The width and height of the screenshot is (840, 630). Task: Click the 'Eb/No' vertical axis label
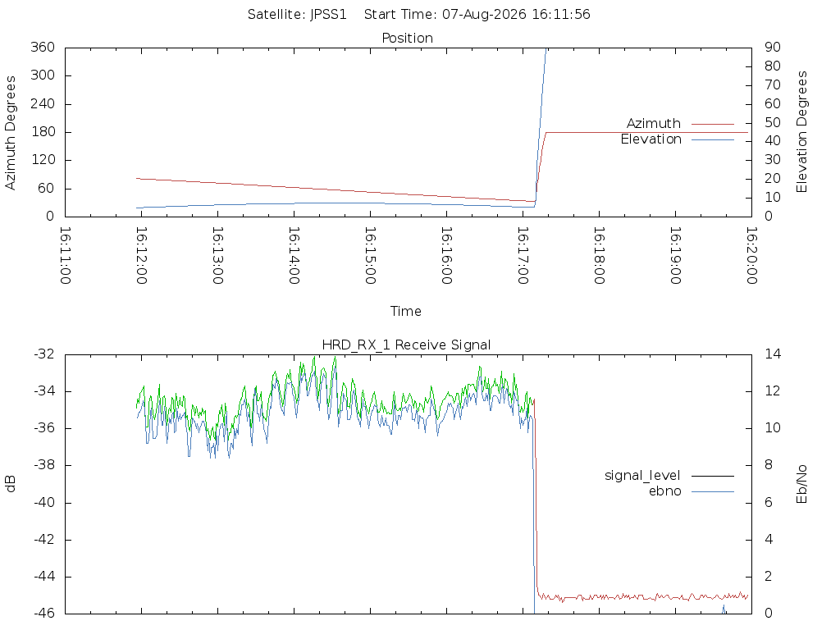click(801, 484)
